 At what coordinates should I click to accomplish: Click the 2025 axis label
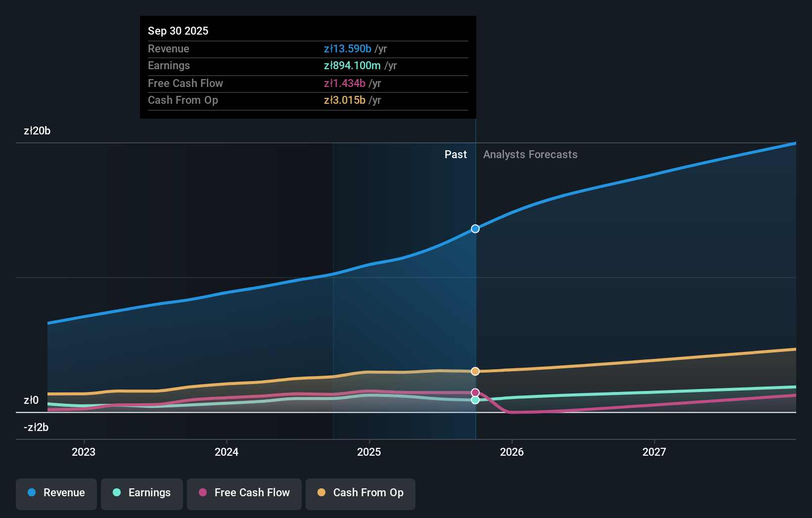(369, 451)
